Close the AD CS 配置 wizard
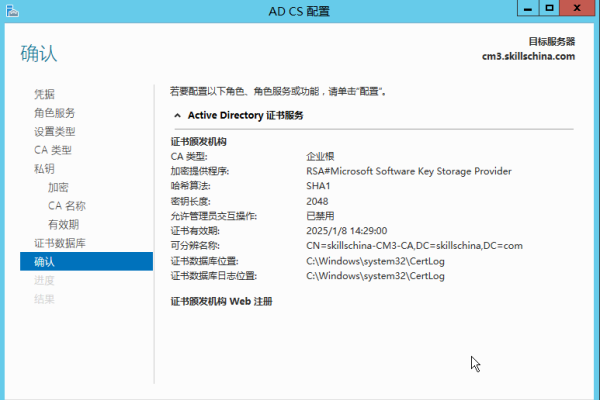 click(x=580, y=9)
